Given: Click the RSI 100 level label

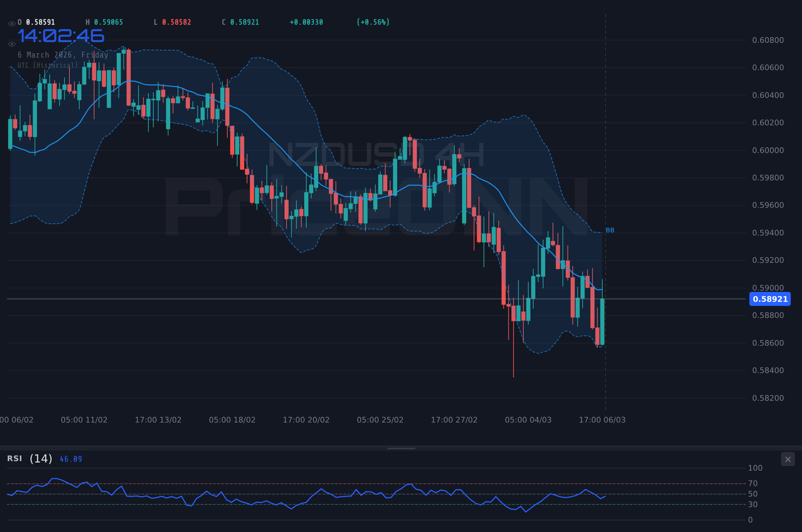Looking at the screenshot, I should 755,468.
